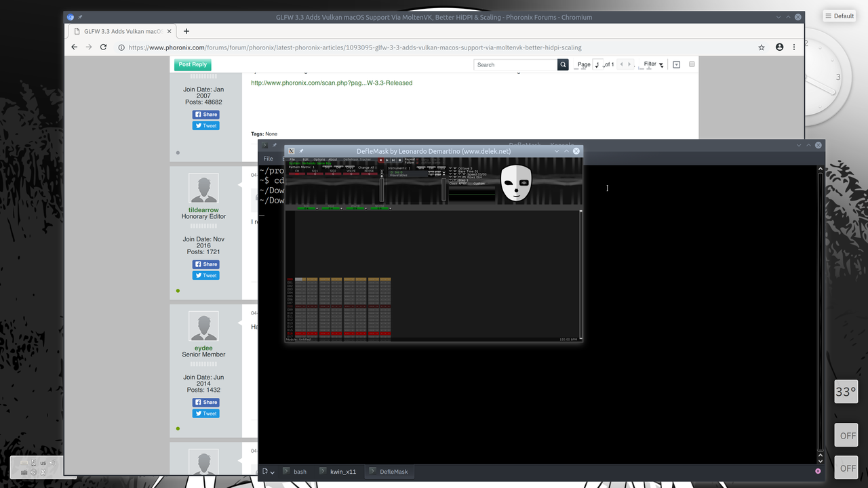Viewport: 868px width, 488px height.
Task: Click the volume icon in system tray
Action: (x=52, y=463)
